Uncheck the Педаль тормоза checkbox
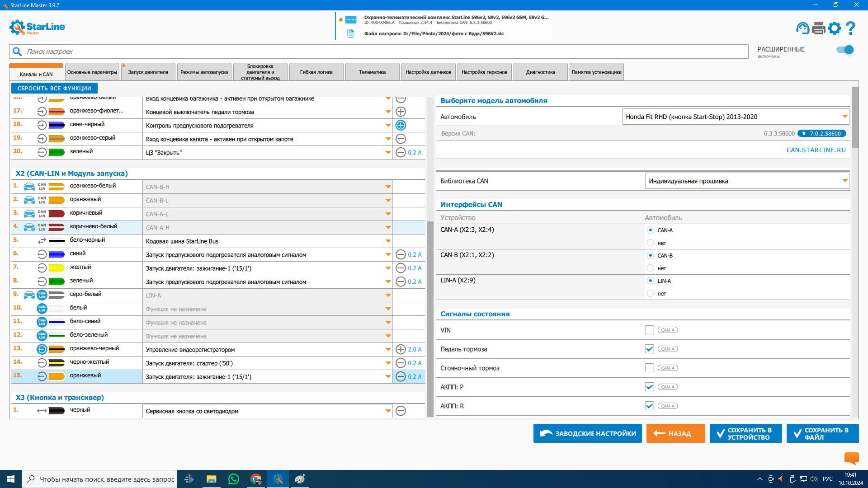Viewport: 868px width, 488px height. [x=649, y=349]
